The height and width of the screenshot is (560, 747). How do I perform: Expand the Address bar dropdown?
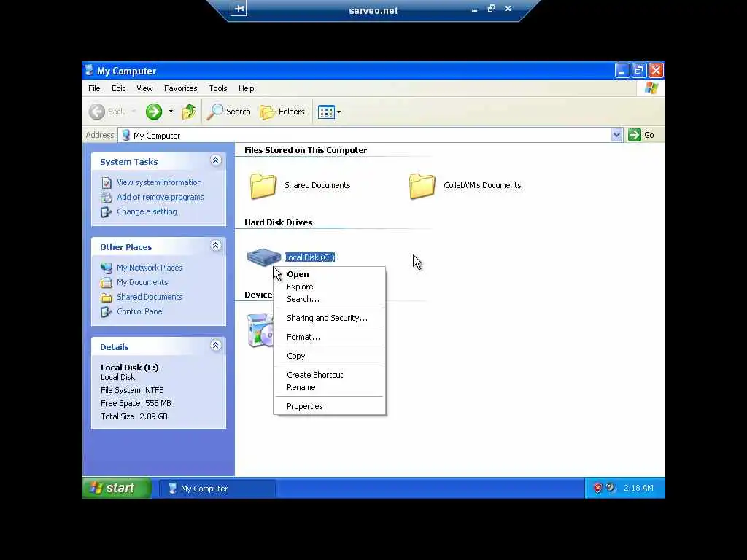616,135
